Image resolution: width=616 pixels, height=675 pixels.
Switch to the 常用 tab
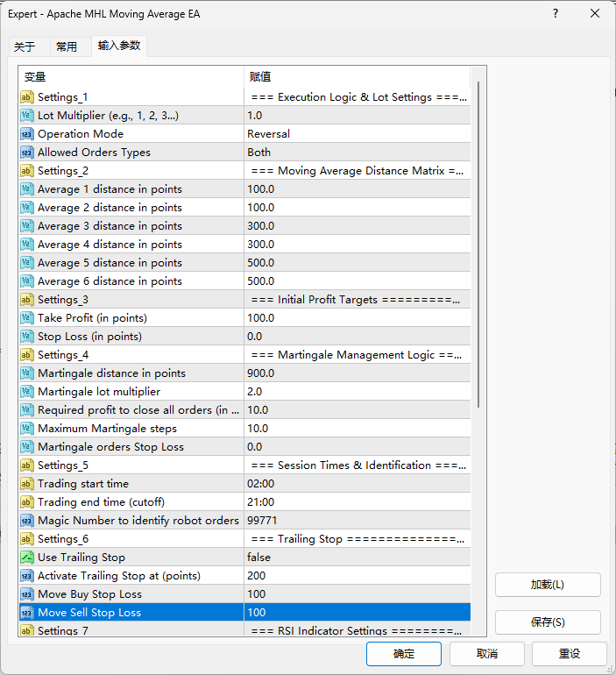(67, 46)
